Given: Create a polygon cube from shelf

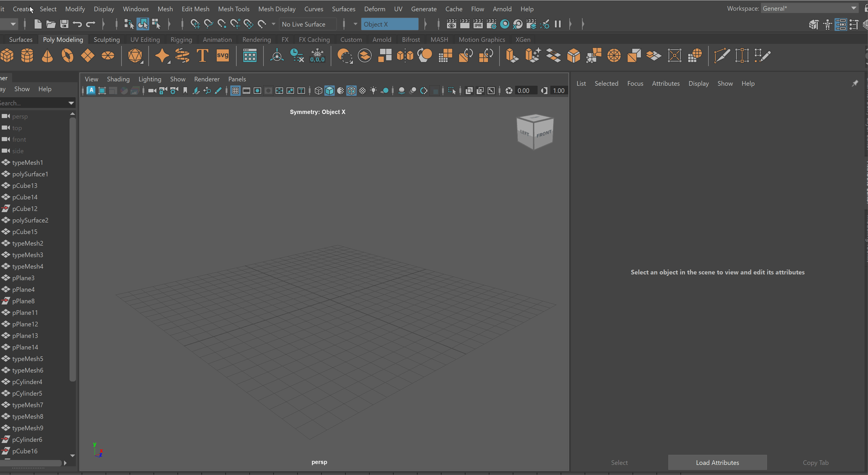Looking at the screenshot, I should coord(7,56).
